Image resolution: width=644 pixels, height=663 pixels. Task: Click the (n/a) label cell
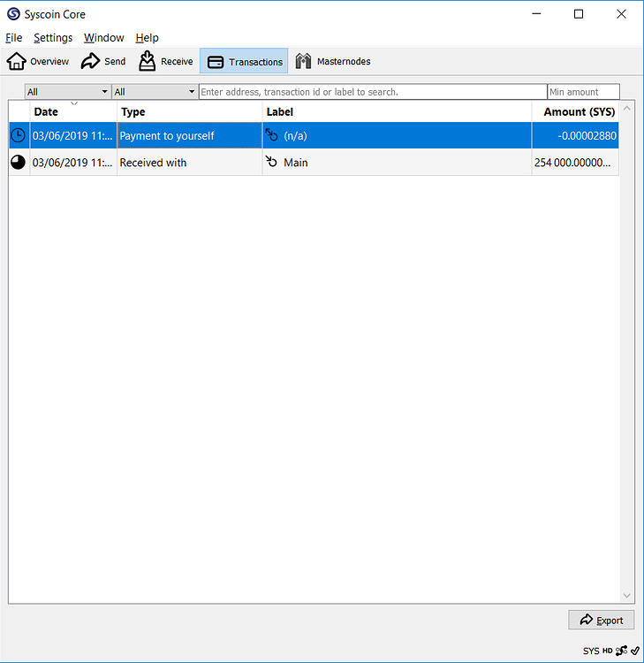397,136
